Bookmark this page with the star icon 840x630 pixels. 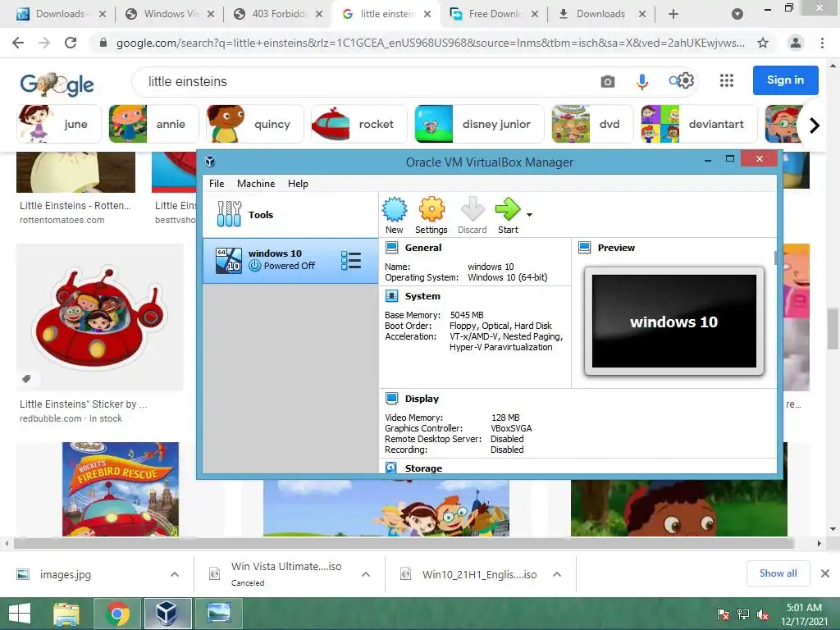[x=763, y=43]
